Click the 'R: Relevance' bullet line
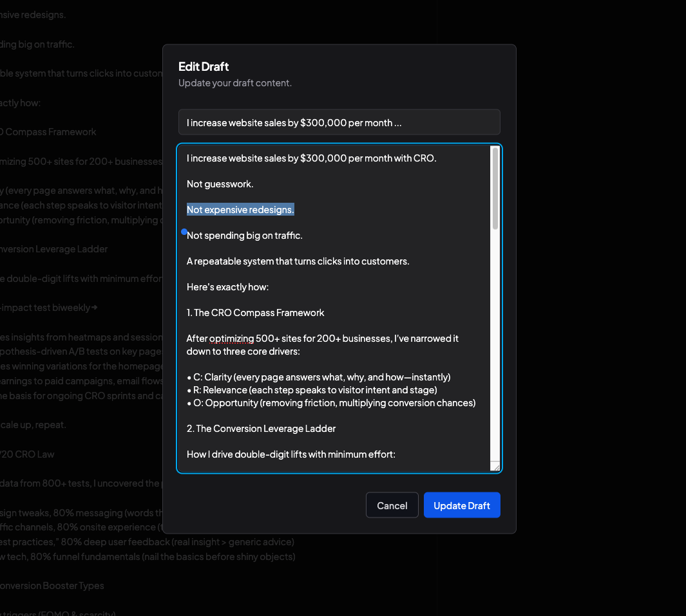The width and height of the screenshot is (686, 616). point(312,390)
